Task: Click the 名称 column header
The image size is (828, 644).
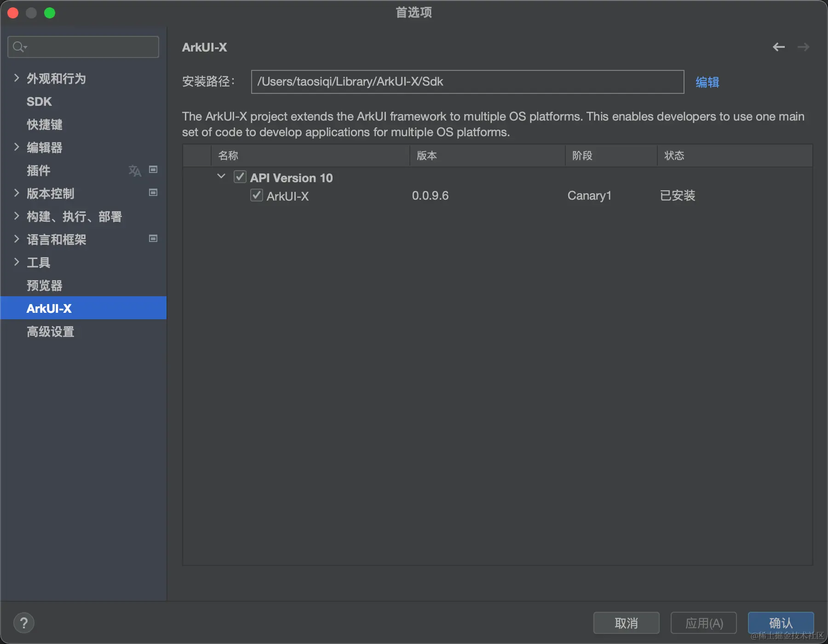Action: click(310, 155)
